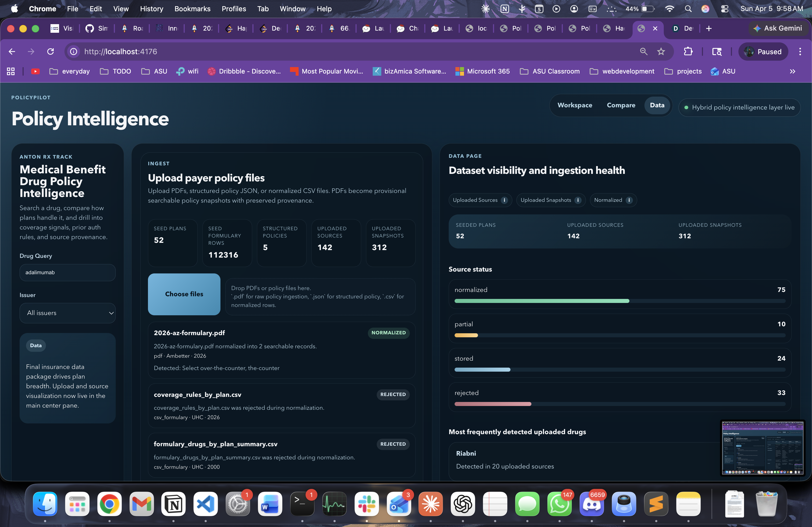Image resolution: width=812 pixels, height=527 pixels.
Task: Open the Chrome three-dot menu
Action: coord(800,52)
